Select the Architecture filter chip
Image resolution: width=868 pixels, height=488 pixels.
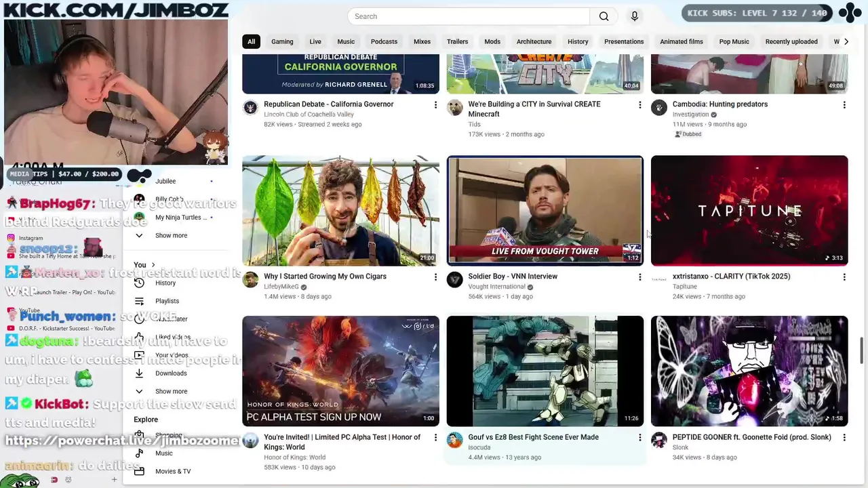[x=534, y=41]
